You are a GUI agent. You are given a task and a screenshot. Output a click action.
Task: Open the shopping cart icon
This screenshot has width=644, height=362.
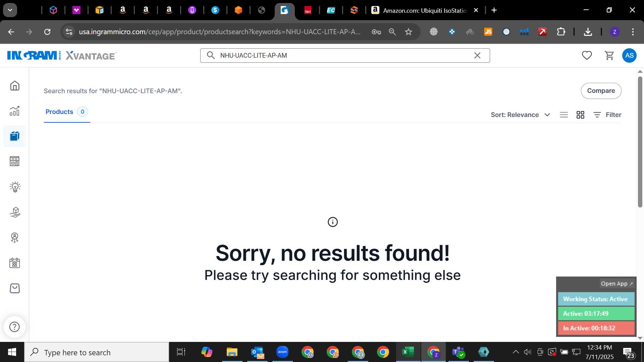(609, 55)
